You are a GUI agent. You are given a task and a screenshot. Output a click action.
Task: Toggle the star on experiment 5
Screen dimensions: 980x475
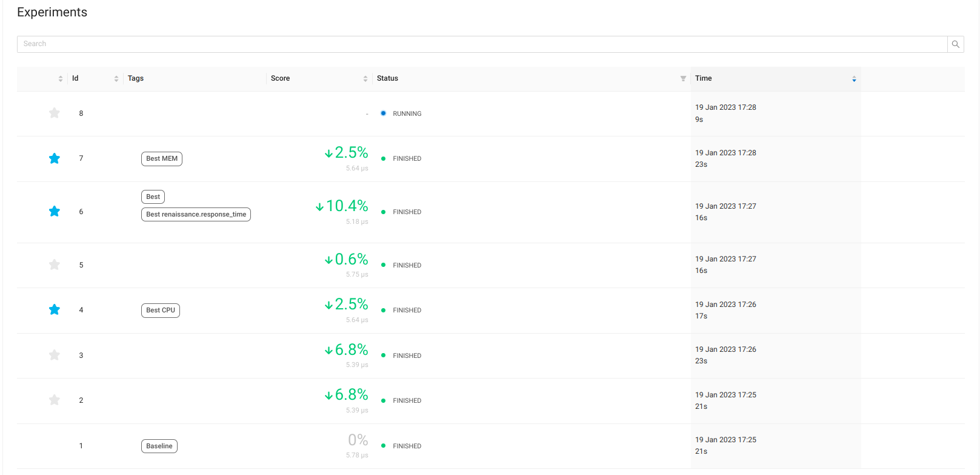tap(55, 265)
